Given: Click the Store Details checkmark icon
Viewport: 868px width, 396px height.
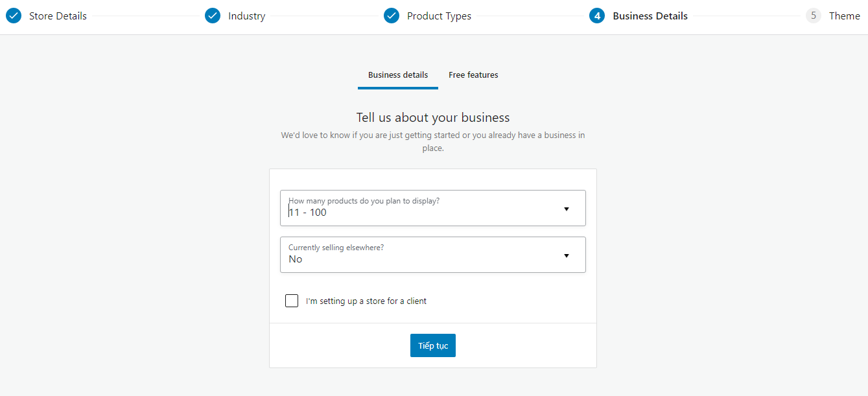Looking at the screenshot, I should (14, 16).
